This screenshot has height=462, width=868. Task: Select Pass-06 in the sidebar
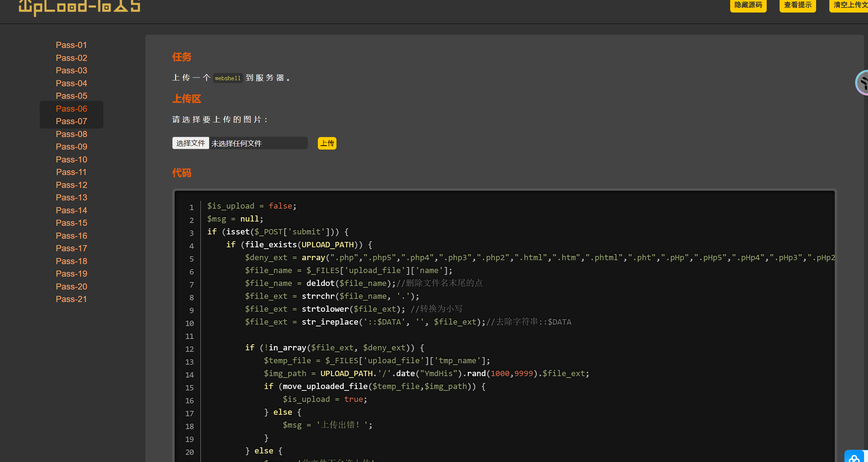point(71,108)
